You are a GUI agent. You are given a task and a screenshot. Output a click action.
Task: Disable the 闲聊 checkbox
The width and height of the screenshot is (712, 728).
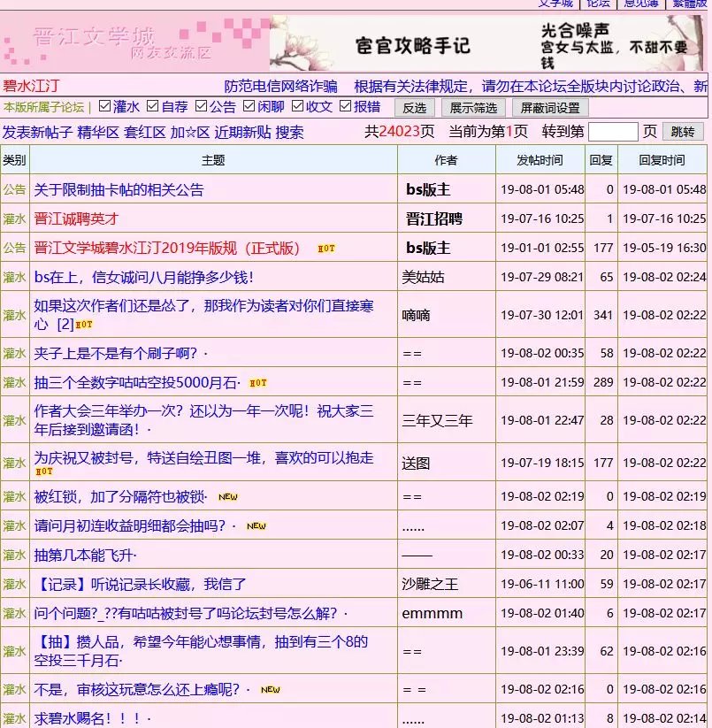(x=249, y=107)
